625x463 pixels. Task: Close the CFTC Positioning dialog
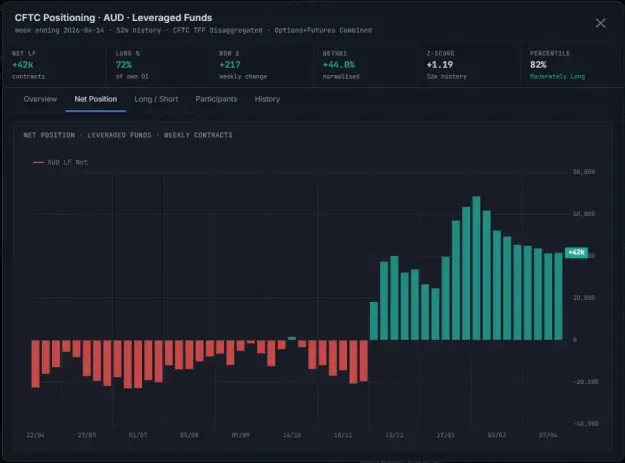[x=600, y=23]
